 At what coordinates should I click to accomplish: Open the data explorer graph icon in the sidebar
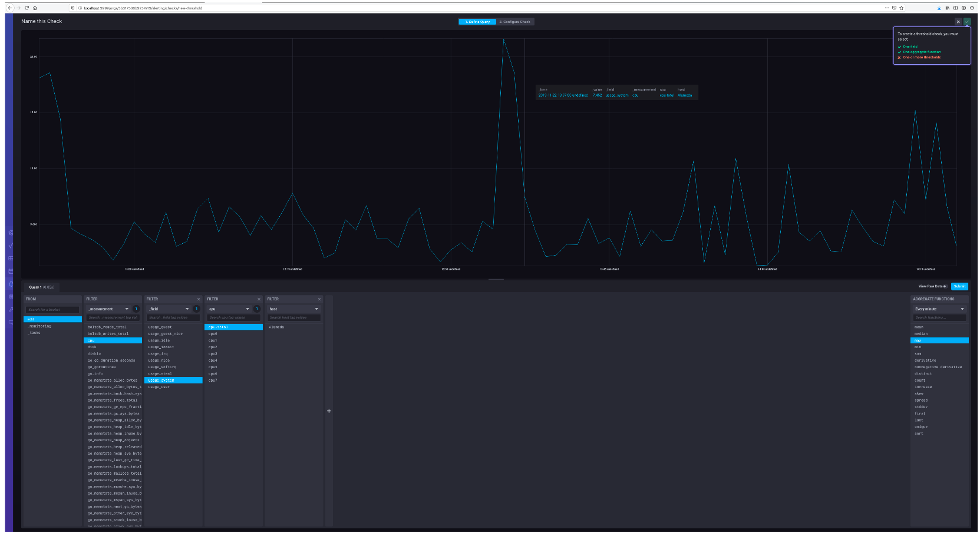(x=11, y=245)
